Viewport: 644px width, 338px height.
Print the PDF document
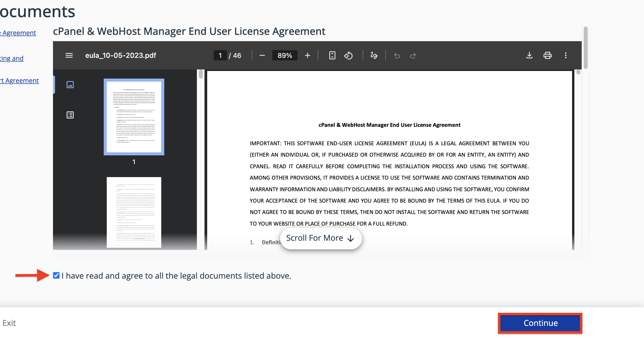pyautogui.click(x=547, y=55)
